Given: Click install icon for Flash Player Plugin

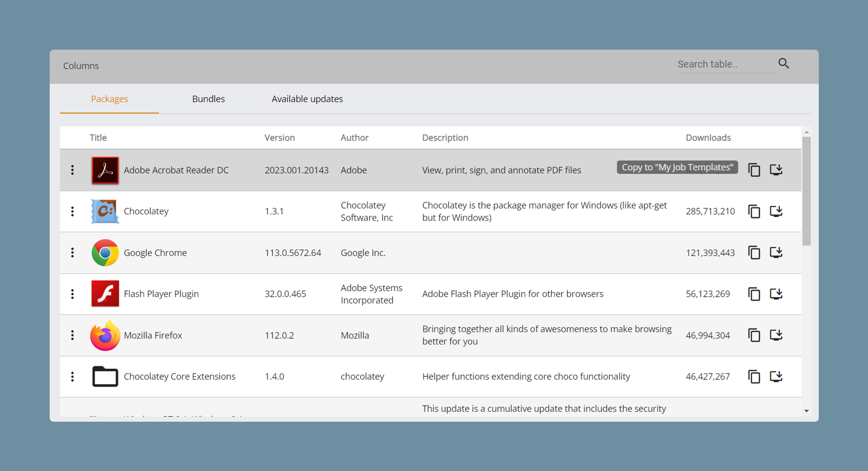Looking at the screenshot, I should point(776,294).
